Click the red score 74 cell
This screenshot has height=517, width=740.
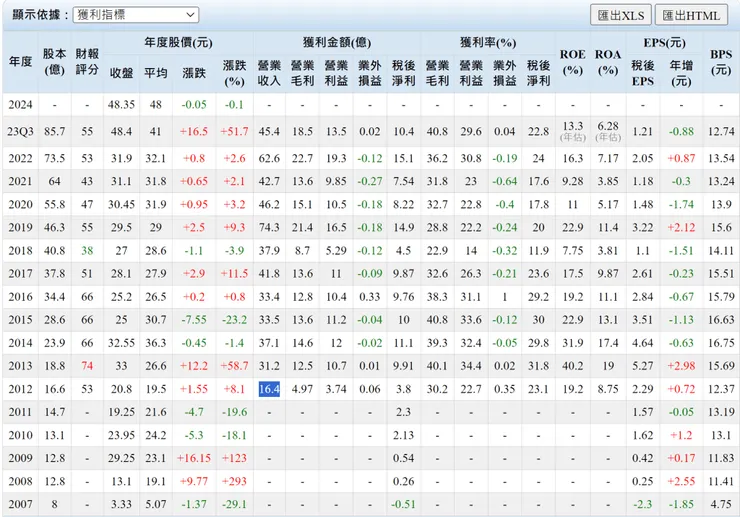point(87,366)
